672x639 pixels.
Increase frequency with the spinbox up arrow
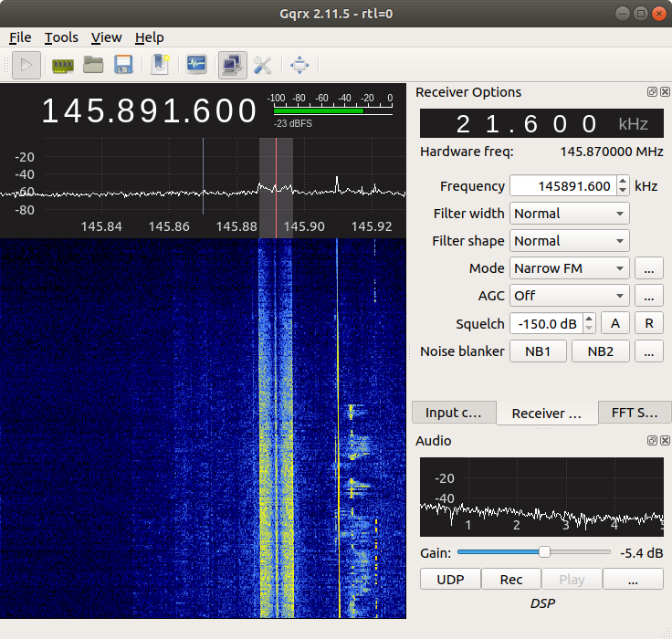click(x=623, y=182)
